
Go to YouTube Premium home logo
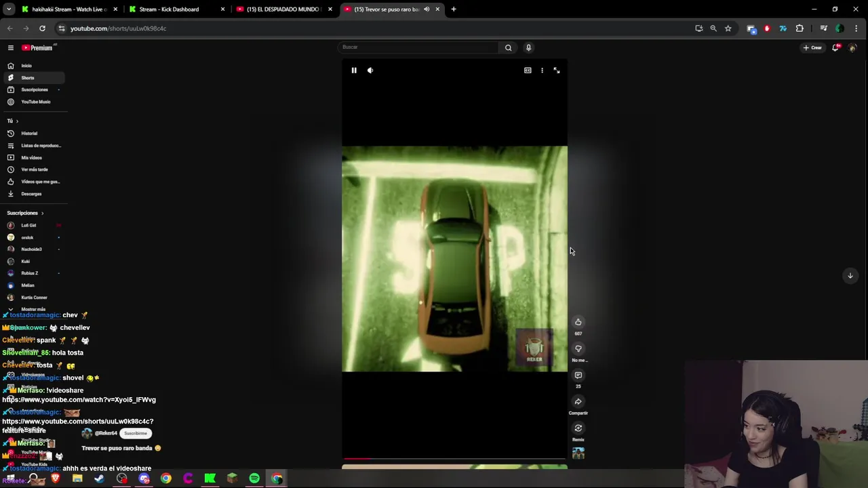(x=37, y=47)
